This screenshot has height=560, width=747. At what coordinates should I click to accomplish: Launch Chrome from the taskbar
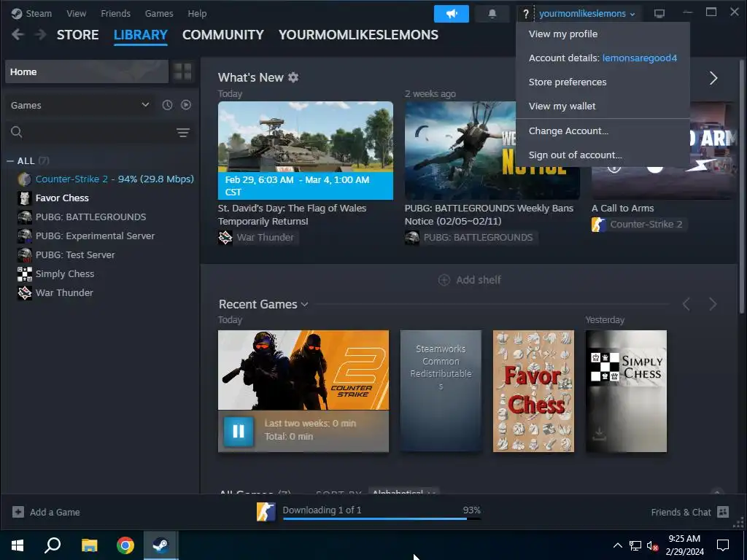pyautogui.click(x=125, y=545)
